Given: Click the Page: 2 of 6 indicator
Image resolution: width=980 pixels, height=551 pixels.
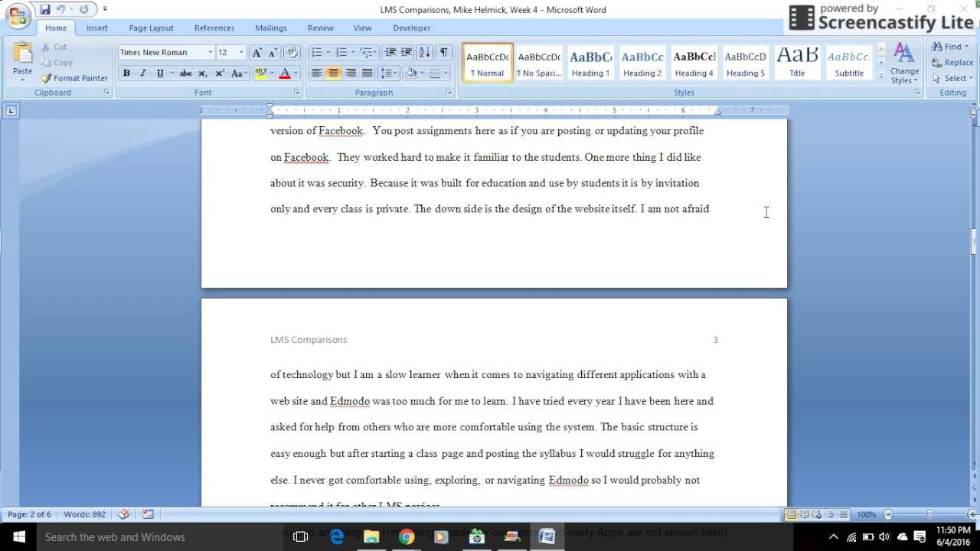Looking at the screenshot, I should [29, 514].
